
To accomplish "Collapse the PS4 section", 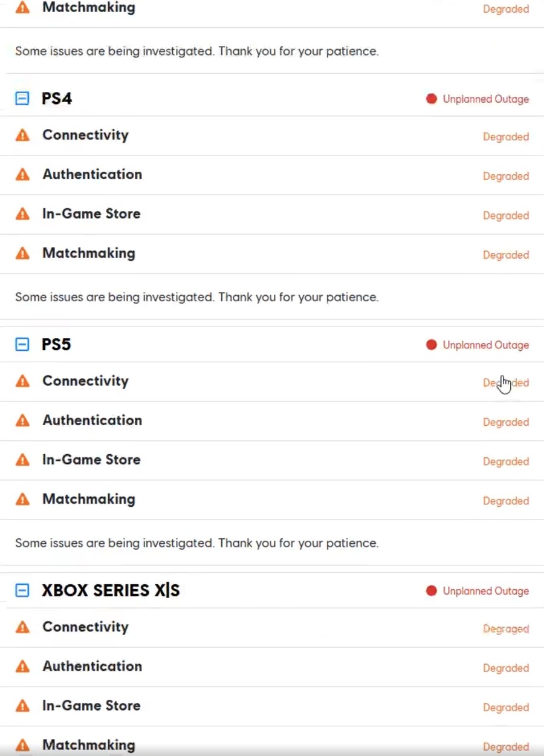I will [22, 99].
